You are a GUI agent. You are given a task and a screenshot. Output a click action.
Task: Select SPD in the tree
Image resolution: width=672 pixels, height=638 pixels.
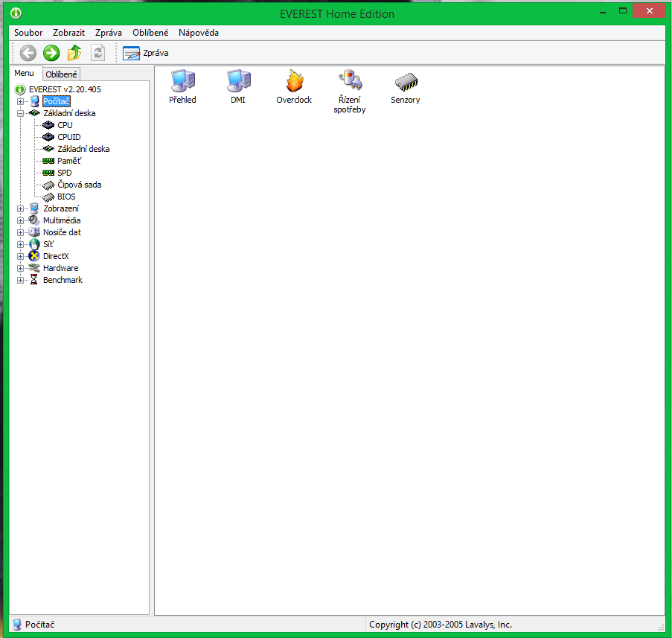pos(64,173)
